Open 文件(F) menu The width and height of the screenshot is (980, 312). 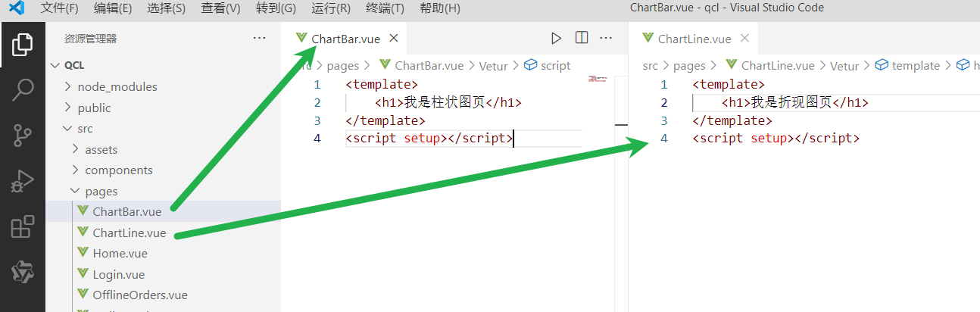click(x=59, y=8)
